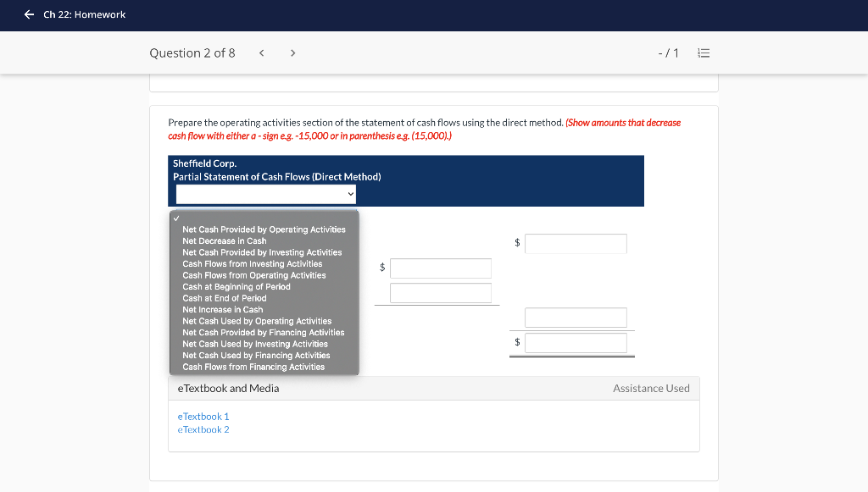
Task: Select Net Cash Provided by Financing Activities
Action: (x=264, y=332)
